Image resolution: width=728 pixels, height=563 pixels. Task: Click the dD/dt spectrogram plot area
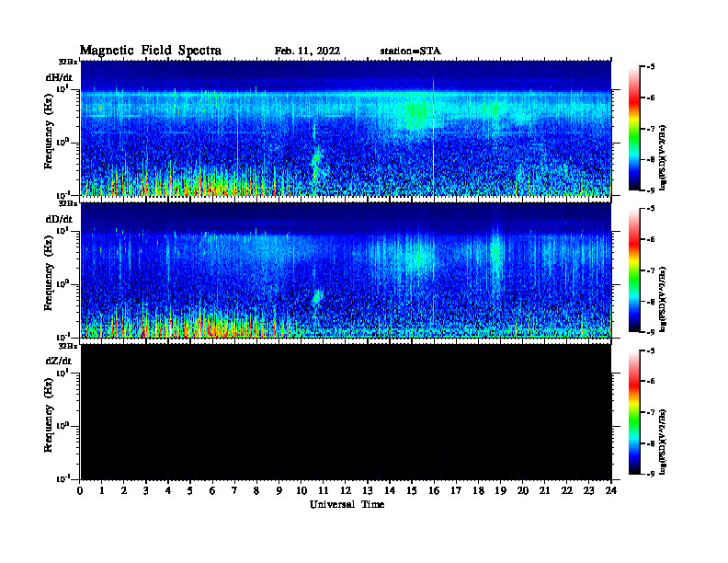coord(346,270)
